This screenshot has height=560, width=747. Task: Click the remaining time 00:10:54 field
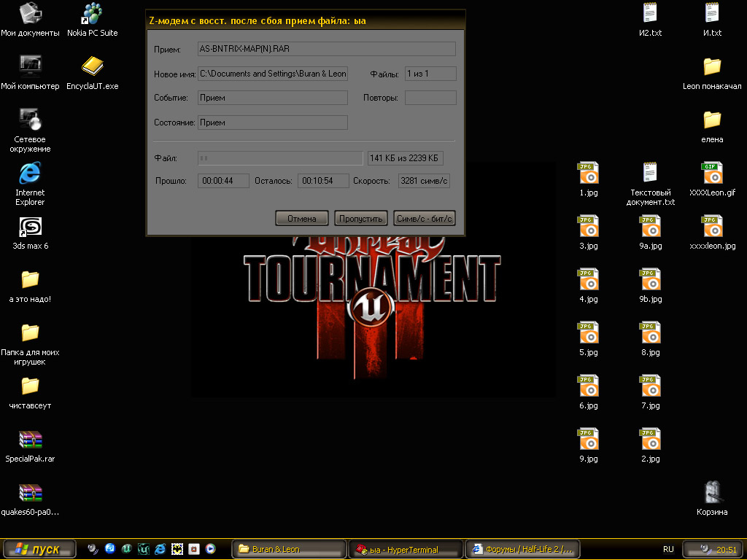tap(323, 181)
